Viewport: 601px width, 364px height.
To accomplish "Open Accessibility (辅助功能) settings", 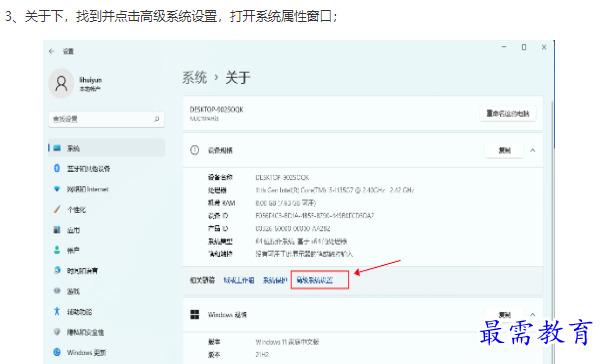I will 79,312.
